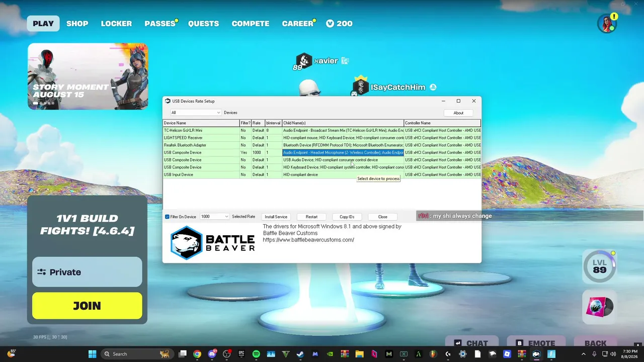Viewport: 644px width, 362px height.
Task: Open the Xbox app from the taskbar
Action: [404, 354]
